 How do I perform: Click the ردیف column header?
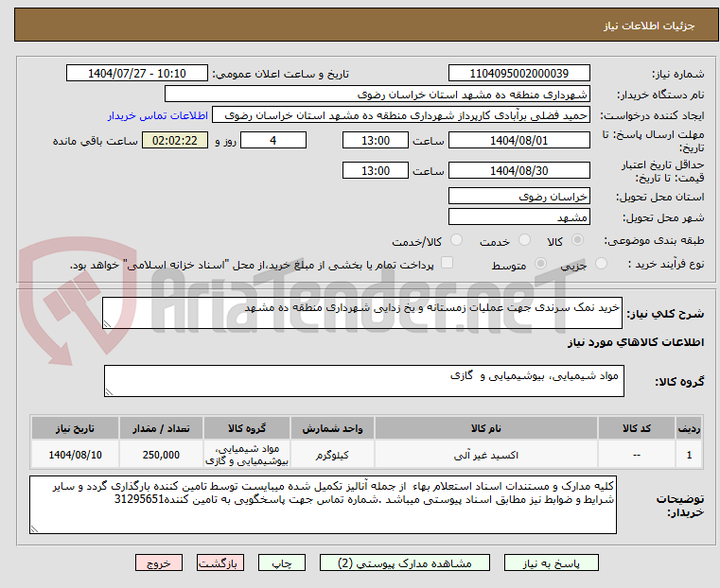[689, 428]
